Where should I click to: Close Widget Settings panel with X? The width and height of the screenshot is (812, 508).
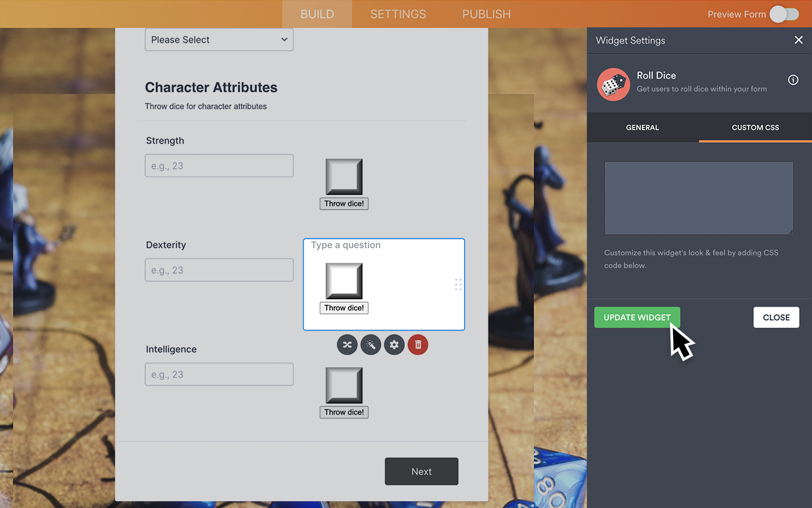click(798, 40)
